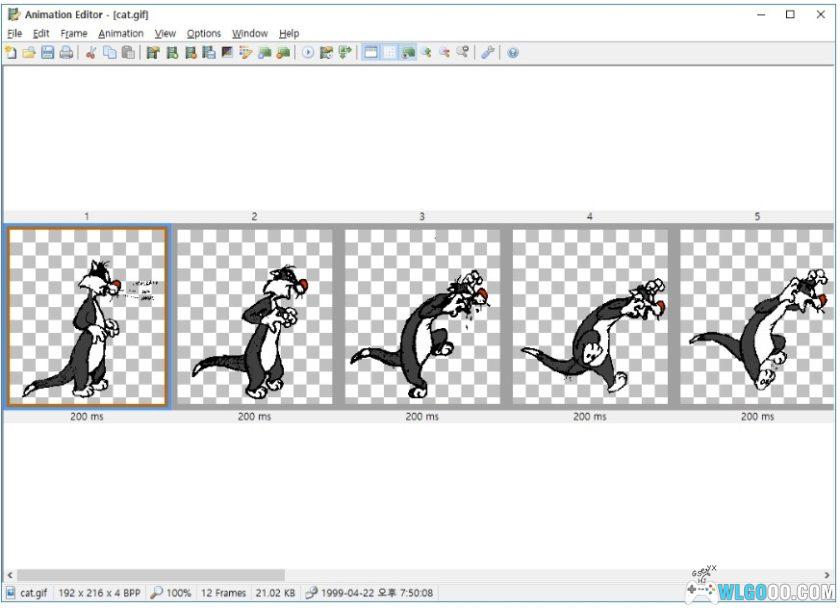The image size is (840, 608).
Task: Click the Open folder toolbar icon
Action: click(x=29, y=53)
